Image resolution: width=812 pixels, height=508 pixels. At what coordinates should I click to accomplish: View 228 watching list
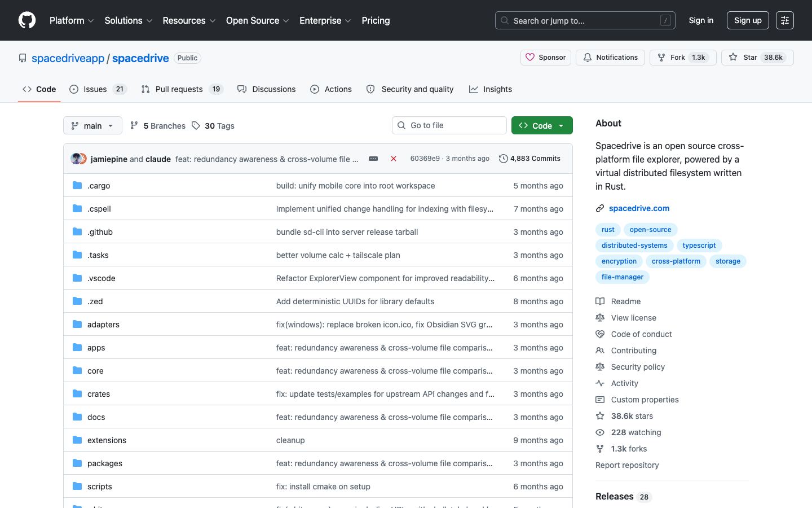coord(628,432)
